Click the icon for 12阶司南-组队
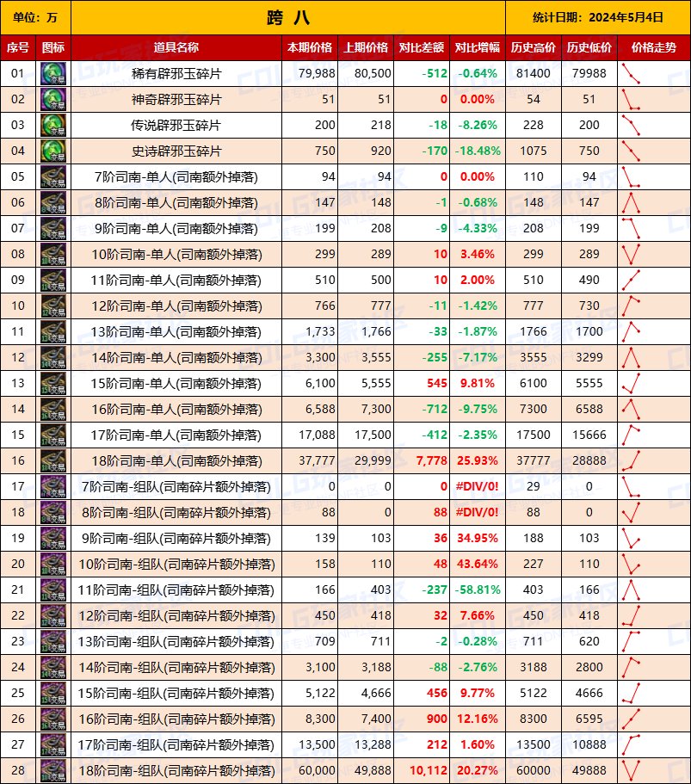The width and height of the screenshot is (691, 784). coord(53,616)
